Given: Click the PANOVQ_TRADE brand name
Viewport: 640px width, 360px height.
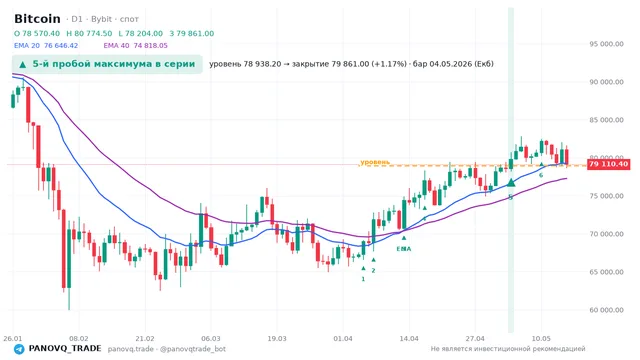Looking at the screenshot, I should pos(65,349).
